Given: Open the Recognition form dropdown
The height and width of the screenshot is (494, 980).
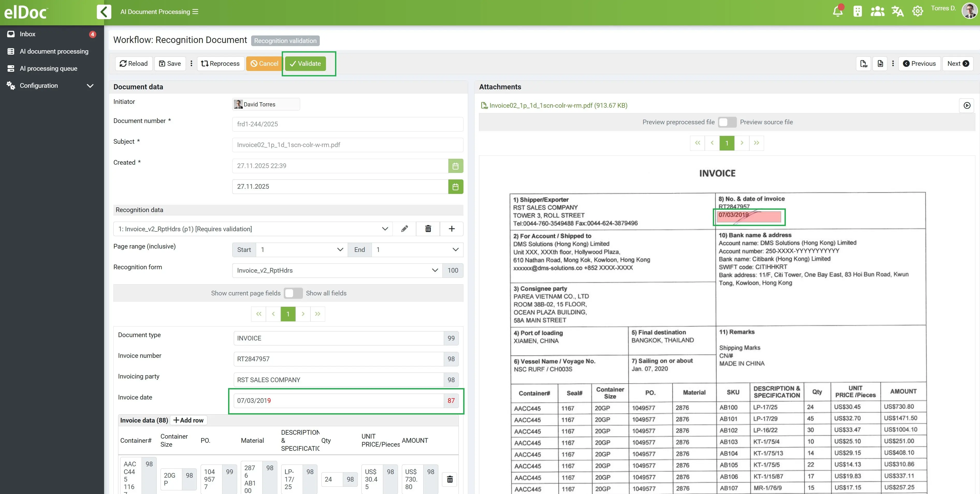Looking at the screenshot, I should [337, 270].
